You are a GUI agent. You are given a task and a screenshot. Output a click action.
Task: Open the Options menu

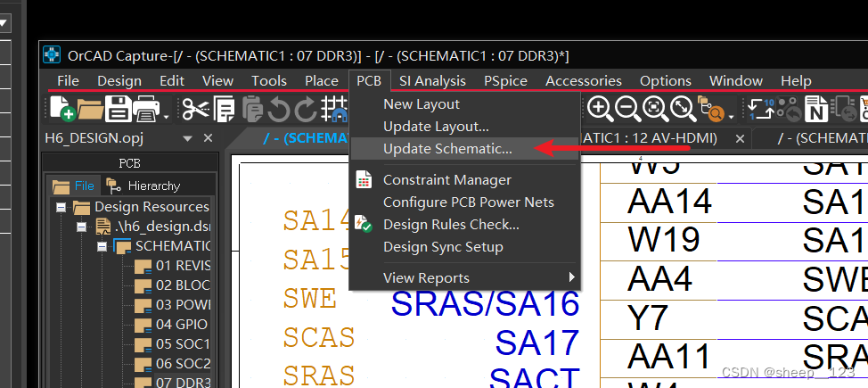666,81
